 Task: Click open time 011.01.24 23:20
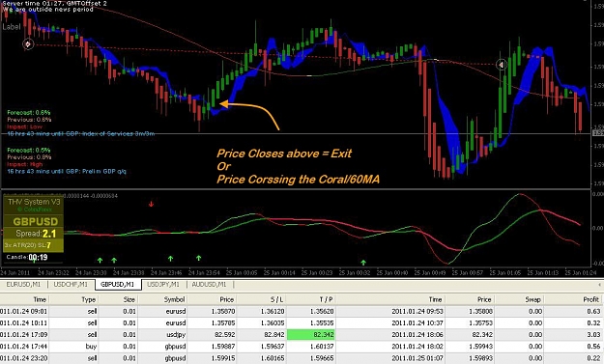click(x=23, y=358)
